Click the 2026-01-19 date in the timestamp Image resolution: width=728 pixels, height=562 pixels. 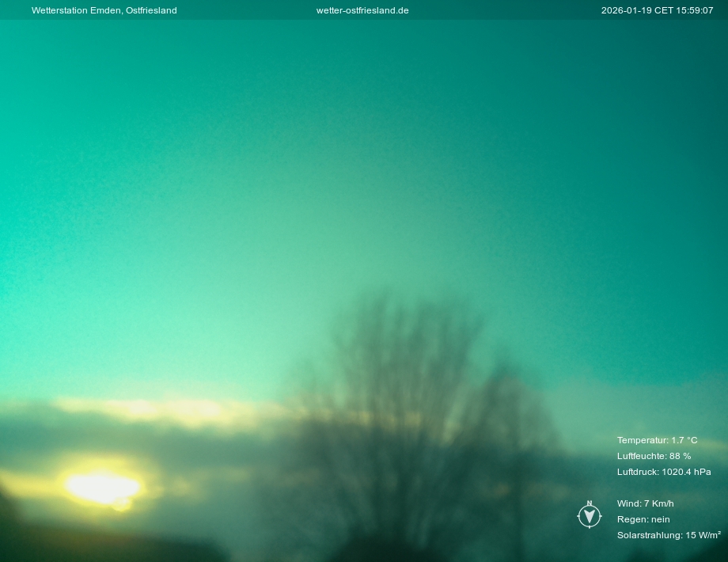point(626,10)
